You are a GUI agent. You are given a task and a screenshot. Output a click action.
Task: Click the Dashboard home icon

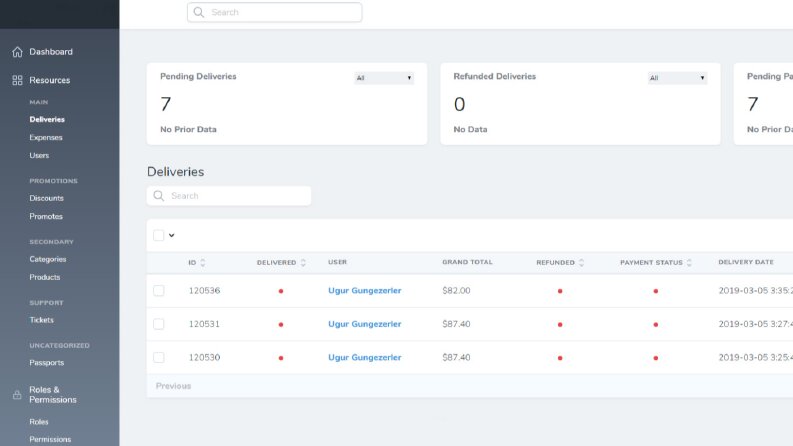[x=17, y=52]
